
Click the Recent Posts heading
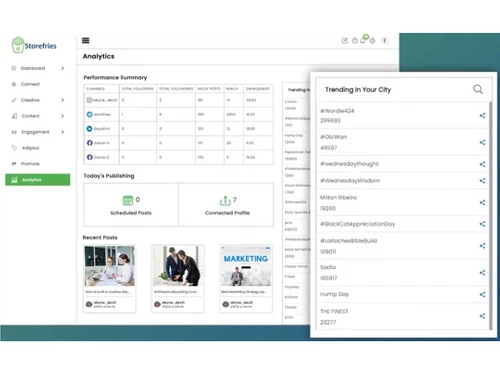[x=100, y=237]
